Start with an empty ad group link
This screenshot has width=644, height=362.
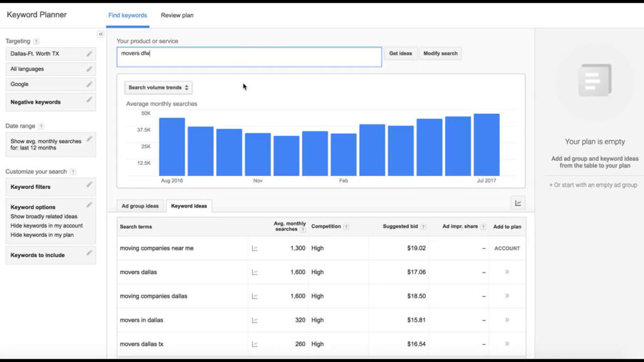(x=593, y=185)
